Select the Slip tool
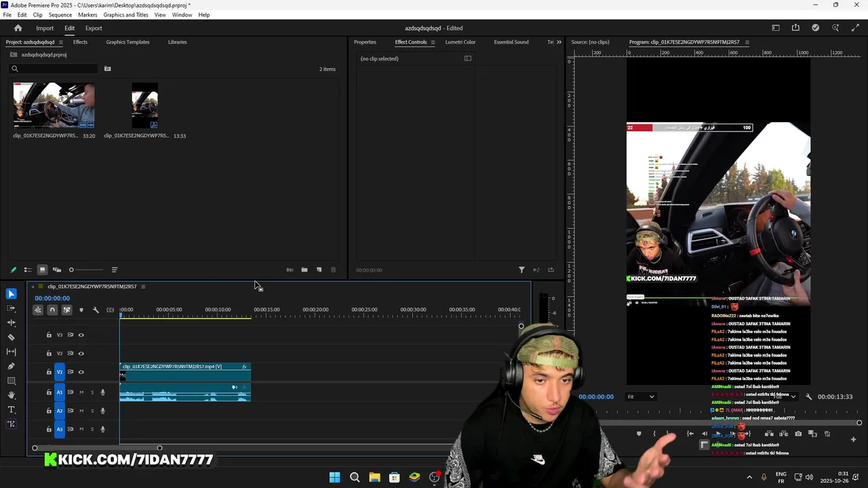 pyautogui.click(x=11, y=352)
